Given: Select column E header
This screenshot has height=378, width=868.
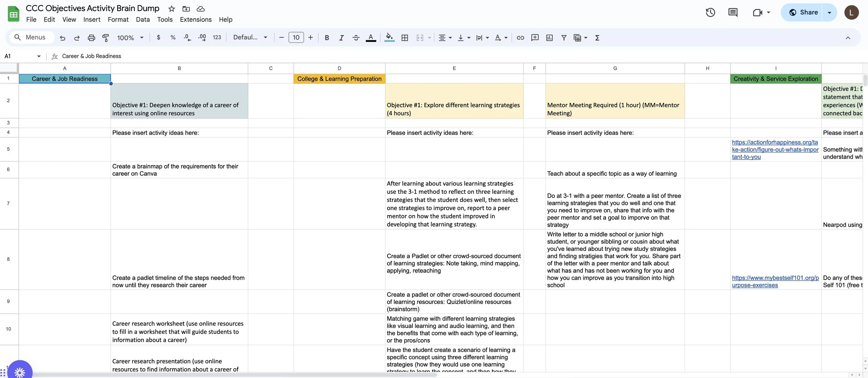Looking at the screenshot, I should tap(454, 68).
